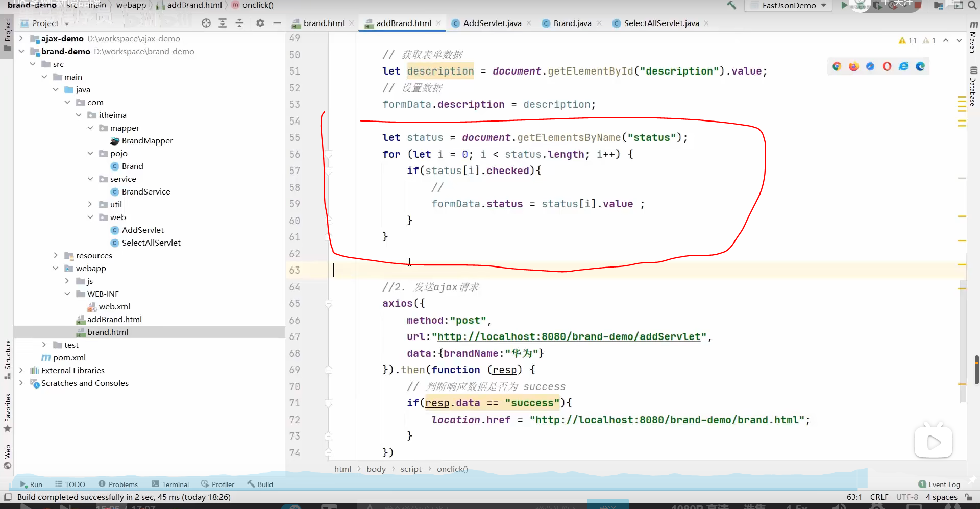Screen dimensions: 980x509
Task: Open the Favorites tool window
Action: [7, 413]
